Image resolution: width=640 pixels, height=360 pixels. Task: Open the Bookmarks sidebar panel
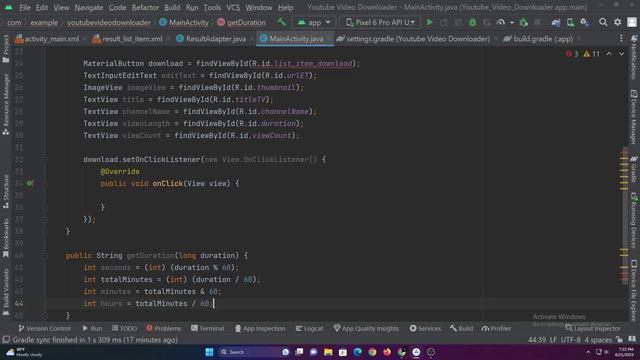coord(6,238)
